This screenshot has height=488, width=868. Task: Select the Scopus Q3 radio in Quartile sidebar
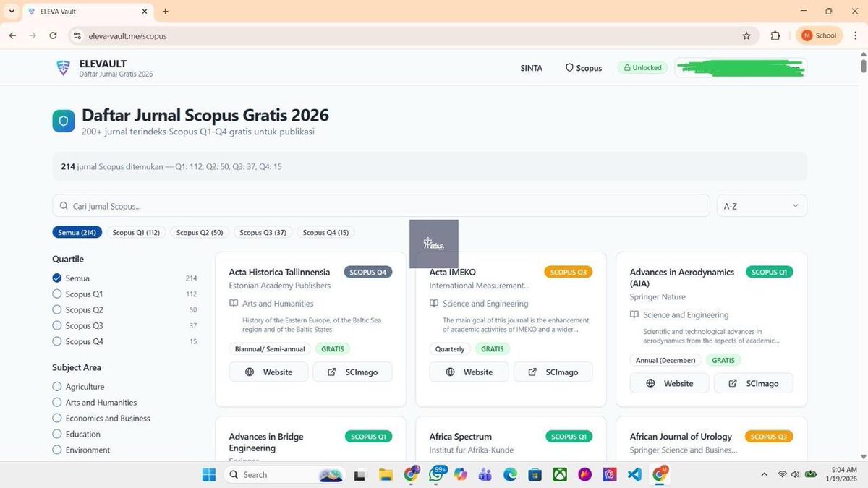57,325
